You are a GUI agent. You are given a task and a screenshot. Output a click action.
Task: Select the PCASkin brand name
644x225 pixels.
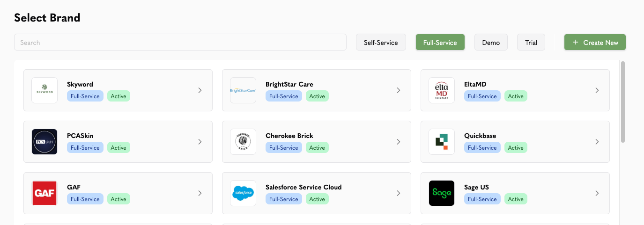80,136
